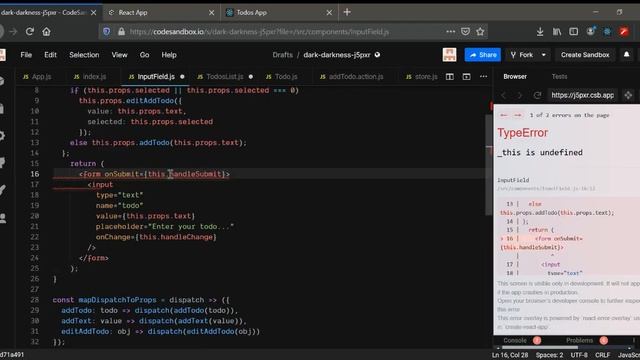
Task: Open the sidebar configuration gear icon
Action: [x=2, y=136]
